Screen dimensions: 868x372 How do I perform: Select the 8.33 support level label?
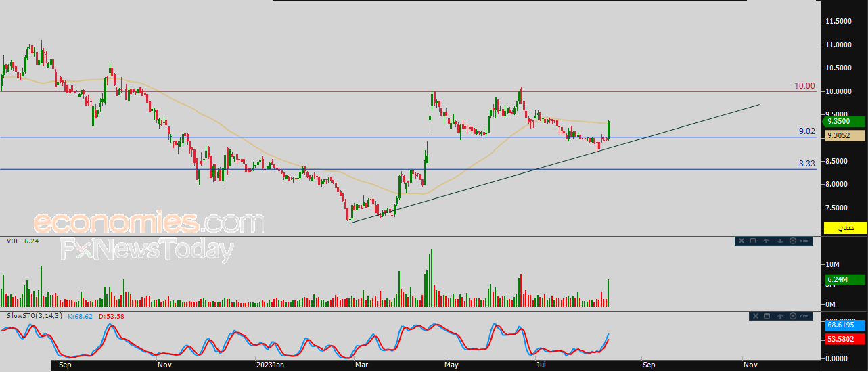click(806, 163)
